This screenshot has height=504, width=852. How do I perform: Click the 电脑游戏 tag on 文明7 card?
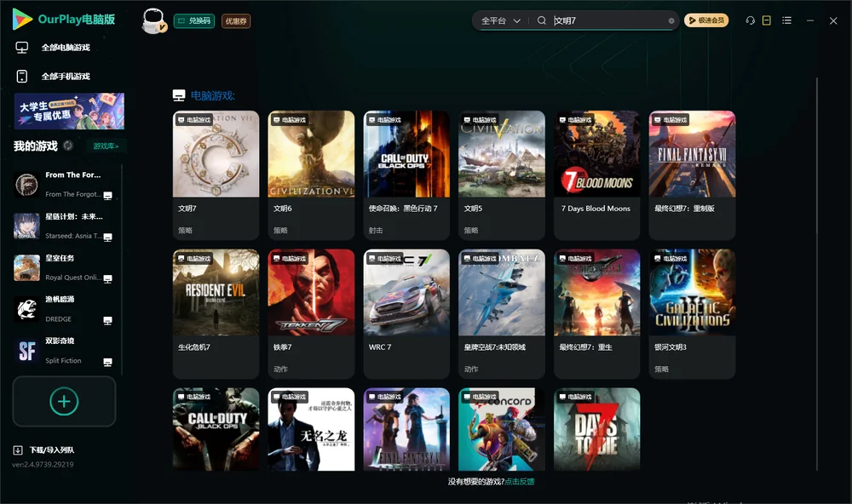[x=194, y=120]
